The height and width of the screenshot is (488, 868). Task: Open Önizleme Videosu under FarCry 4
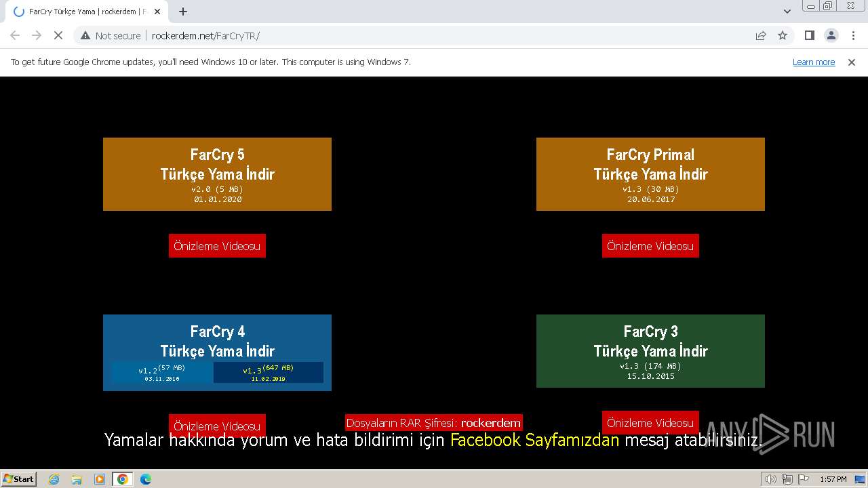[x=217, y=426]
